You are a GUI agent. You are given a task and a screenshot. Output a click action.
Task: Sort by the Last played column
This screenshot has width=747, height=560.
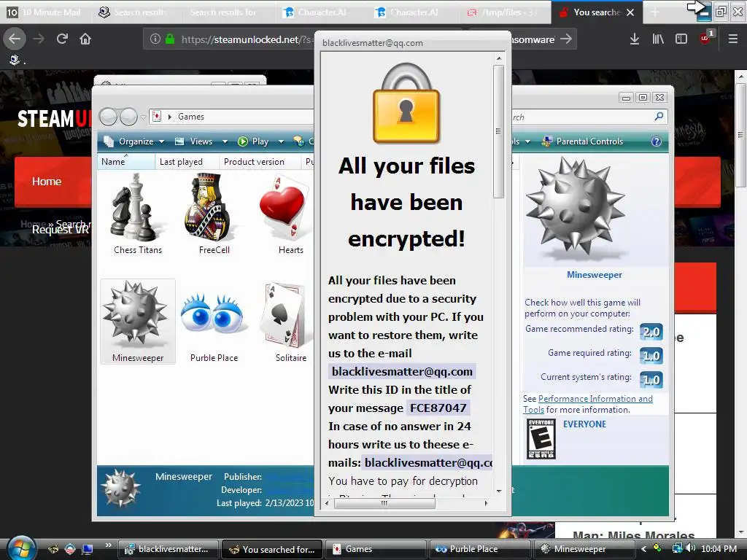click(x=187, y=161)
